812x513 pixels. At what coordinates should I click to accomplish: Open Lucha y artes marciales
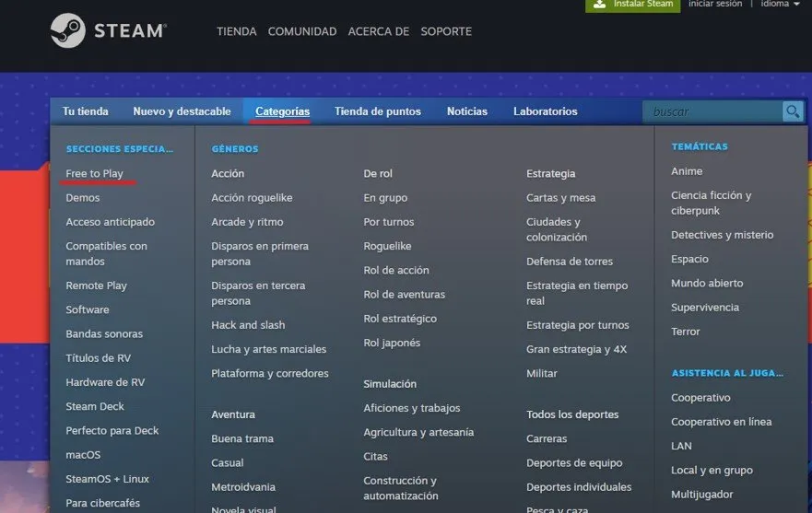point(269,349)
